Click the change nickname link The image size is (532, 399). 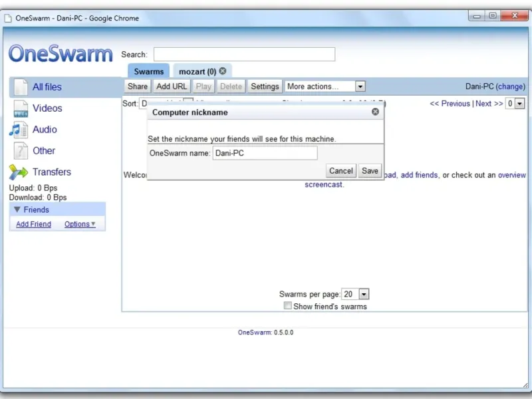coord(510,86)
